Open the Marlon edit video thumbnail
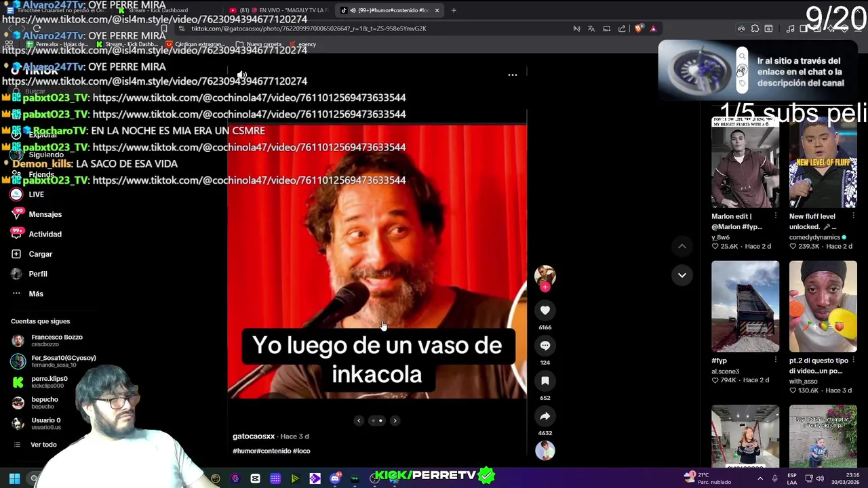Image resolution: width=868 pixels, height=488 pixels. pos(745,162)
